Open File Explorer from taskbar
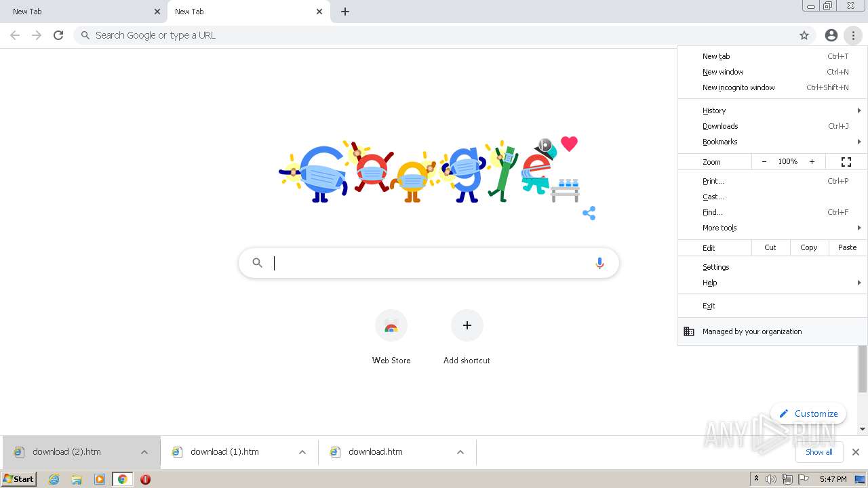 (x=77, y=479)
